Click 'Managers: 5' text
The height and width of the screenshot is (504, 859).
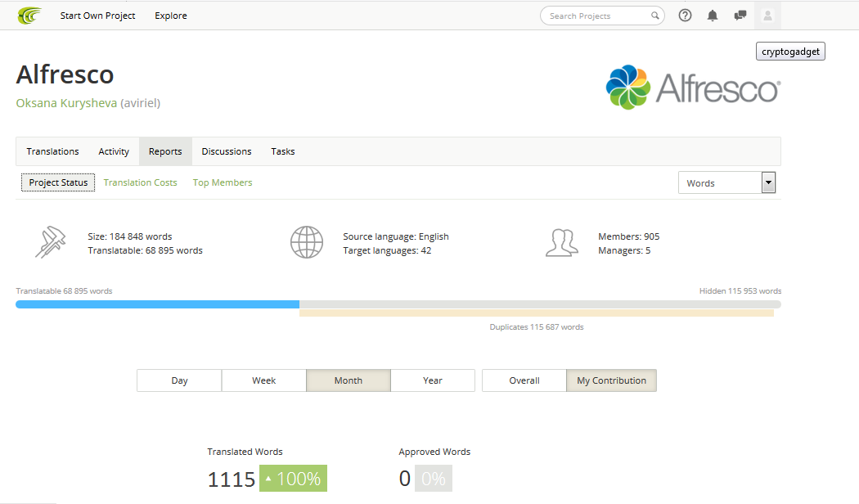(x=624, y=250)
